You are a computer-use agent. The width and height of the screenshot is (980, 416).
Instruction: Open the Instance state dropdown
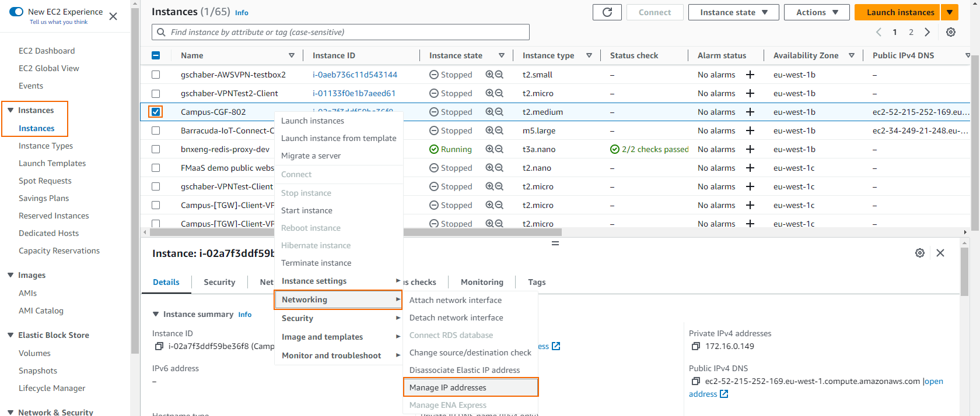click(733, 12)
